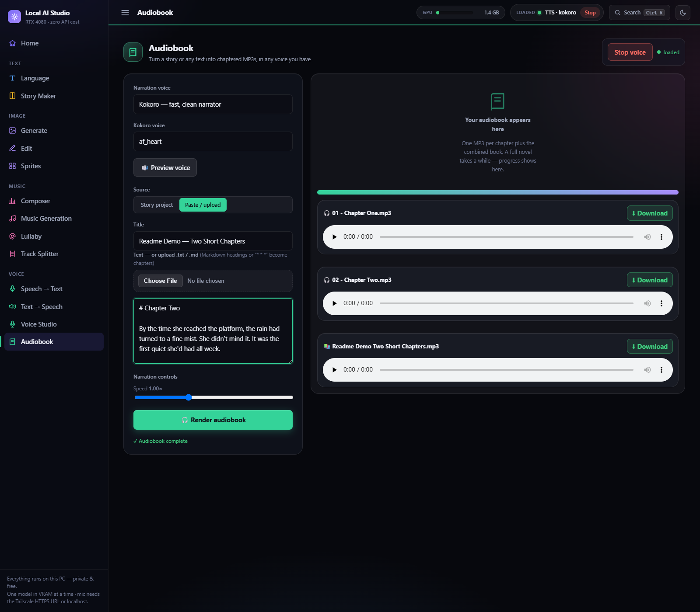The image size is (700, 612).
Task: Mute the Chapter One.mp3 player volume
Action: [647, 237]
